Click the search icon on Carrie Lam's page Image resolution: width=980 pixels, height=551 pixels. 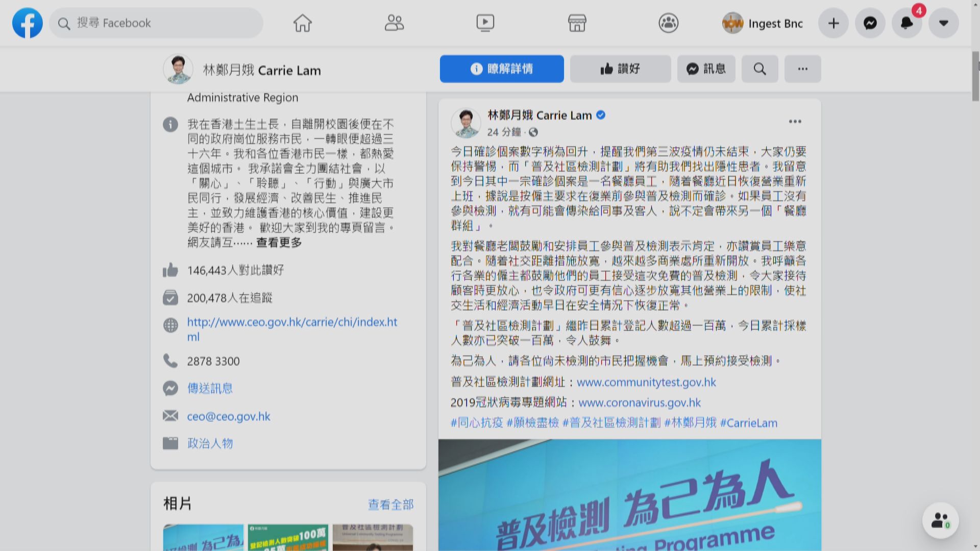pyautogui.click(x=759, y=69)
